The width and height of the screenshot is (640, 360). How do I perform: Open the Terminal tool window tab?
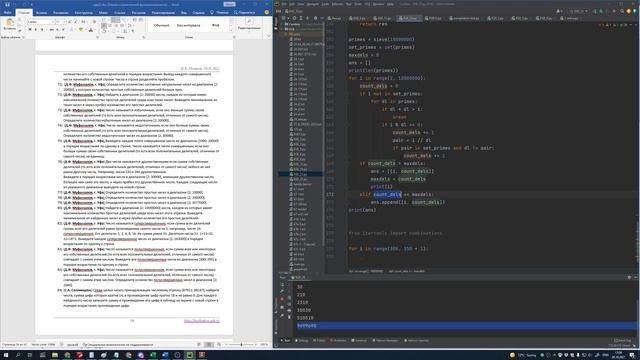360,340
